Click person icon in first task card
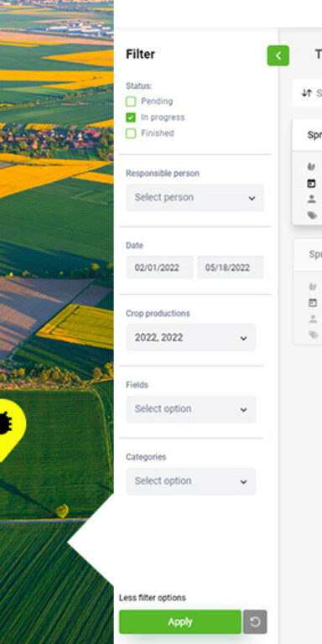This screenshot has width=322, height=644. coord(312,200)
